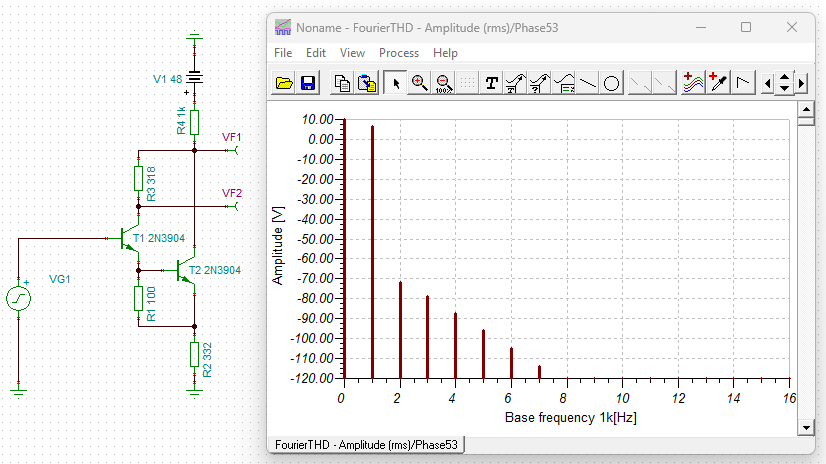Screen dimensions: 826x464
Task: Click the vertical scrollbar thumb
Action: [x=806, y=121]
